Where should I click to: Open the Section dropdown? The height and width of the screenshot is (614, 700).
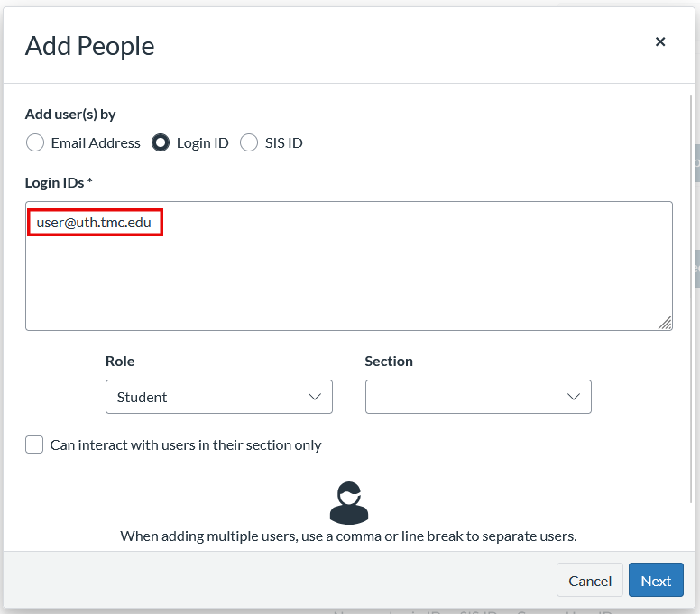(x=478, y=397)
